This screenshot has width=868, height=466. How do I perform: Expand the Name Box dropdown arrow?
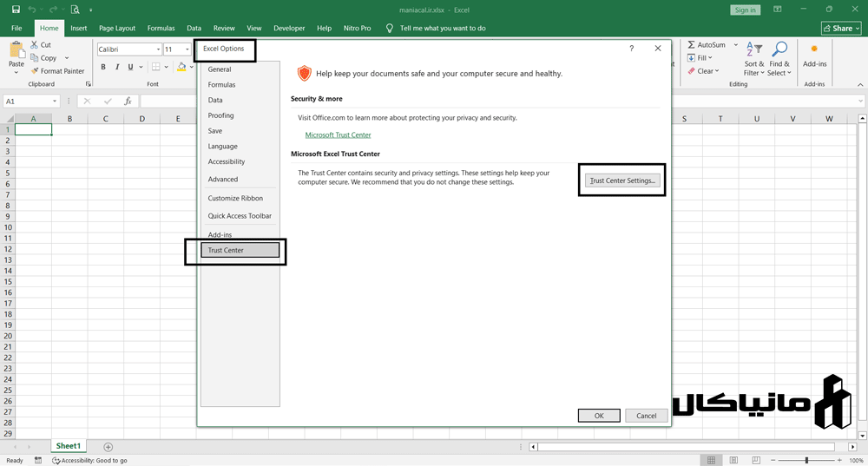[54, 102]
